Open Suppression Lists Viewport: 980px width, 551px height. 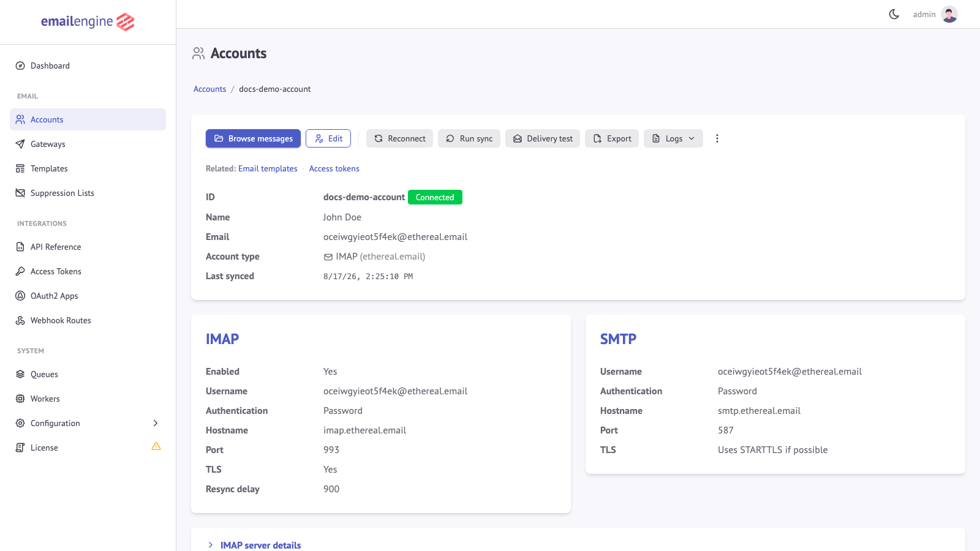pyautogui.click(x=88, y=193)
